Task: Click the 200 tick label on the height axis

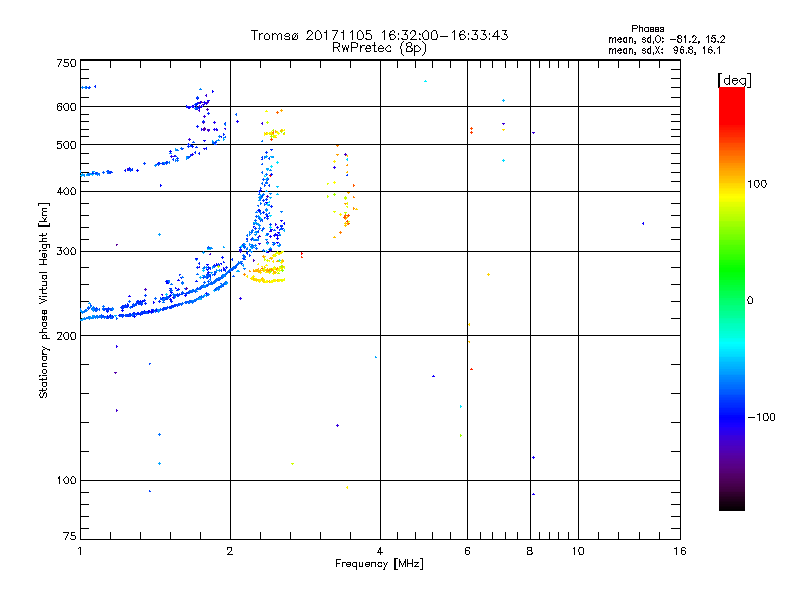Action: point(65,336)
